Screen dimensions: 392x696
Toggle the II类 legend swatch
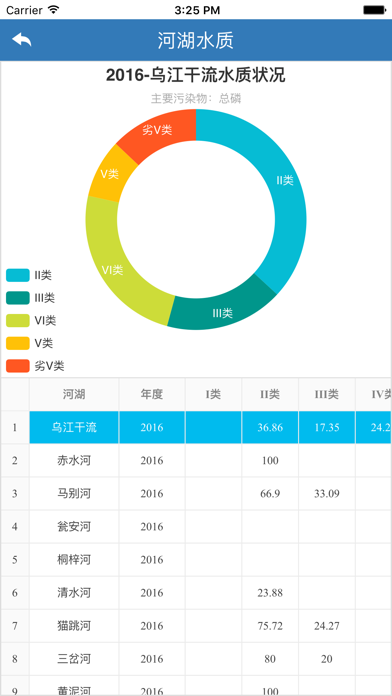coord(18,275)
